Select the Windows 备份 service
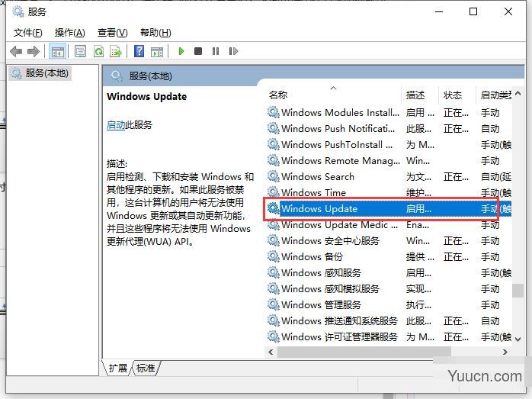 pyautogui.click(x=389, y=256)
